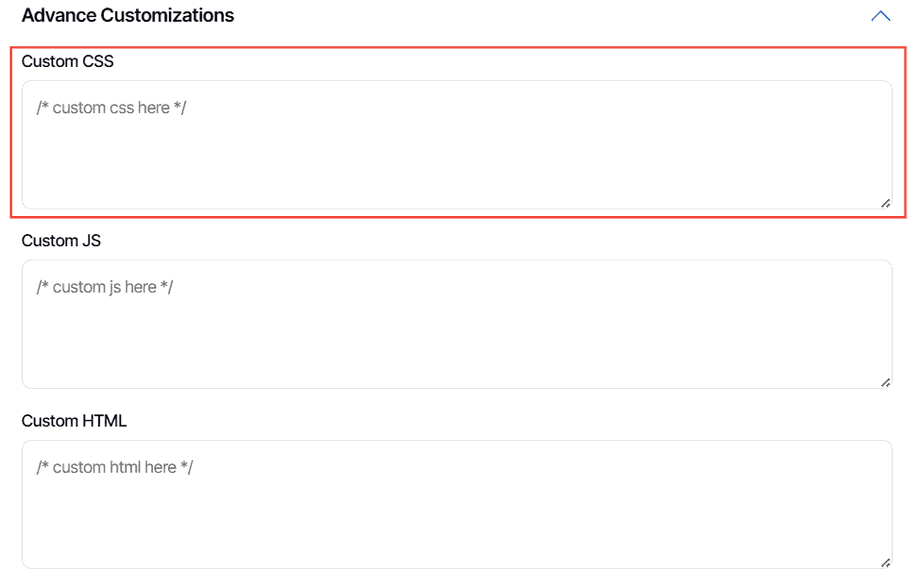Click the Custom CSS resize handle

(x=885, y=203)
